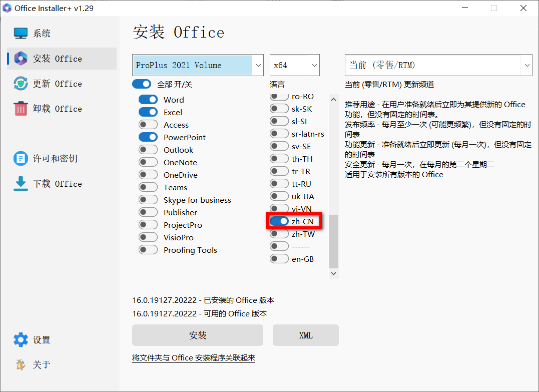Enable the en-GB language toggle
The width and height of the screenshot is (539, 392).
point(279,259)
